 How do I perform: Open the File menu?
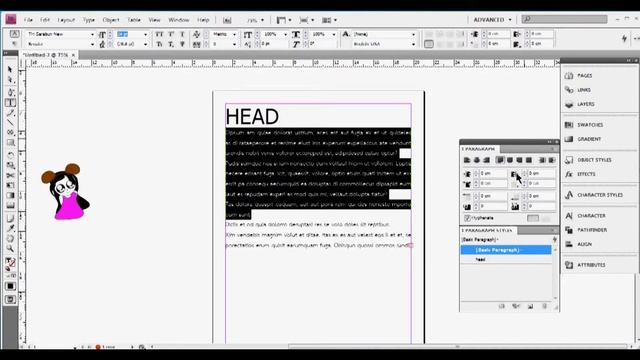point(28,20)
